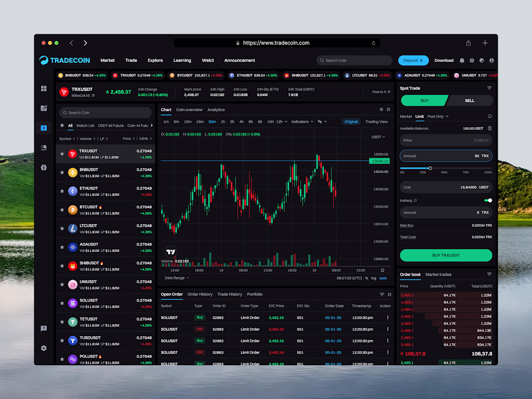Reload the page in the browser address bar
This screenshot has width=532, height=399.
tap(373, 43)
